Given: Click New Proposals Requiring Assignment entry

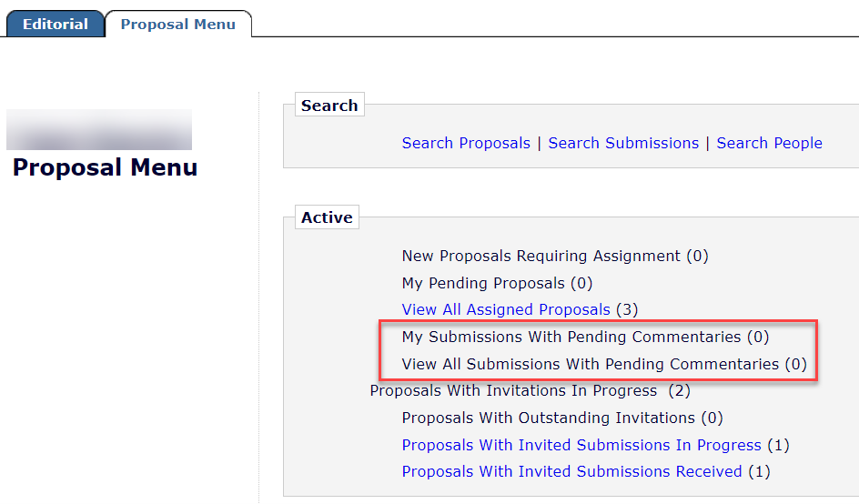Looking at the screenshot, I should [x=541, y=256].
